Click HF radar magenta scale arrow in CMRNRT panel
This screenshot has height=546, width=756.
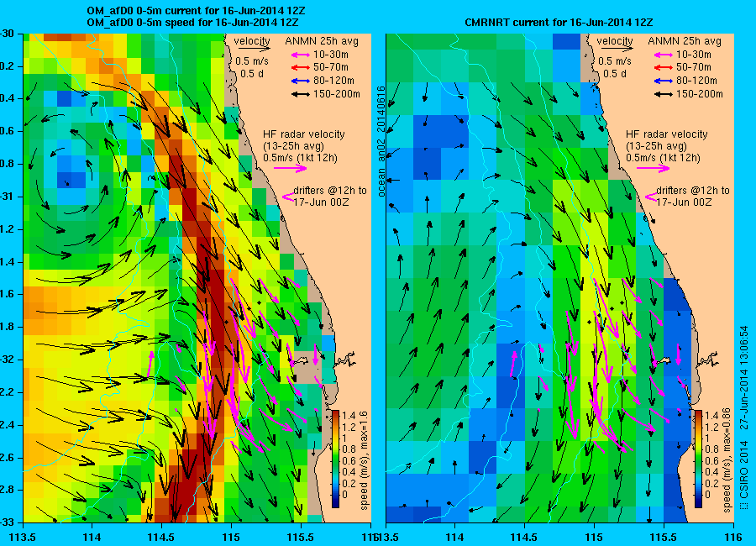coord(654,168)
